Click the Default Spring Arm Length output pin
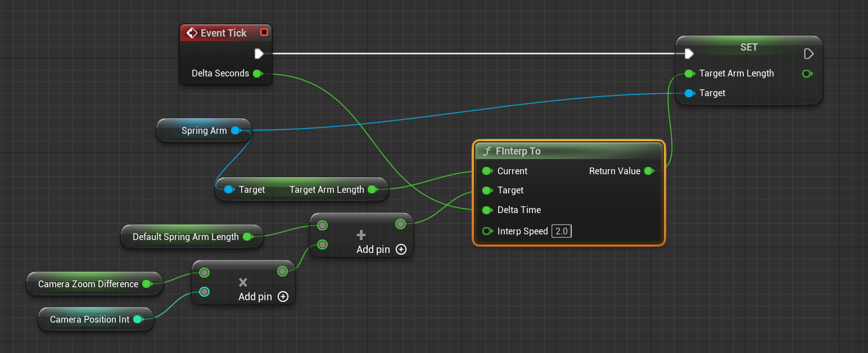The height and width of the screenshot is (353, 868). click(x=248, y=237)
